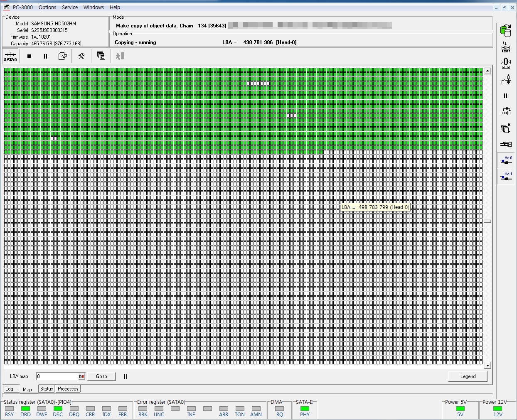Click the AMN error indicator
This screenshot has height=420, width=517.
pos(256,409)
